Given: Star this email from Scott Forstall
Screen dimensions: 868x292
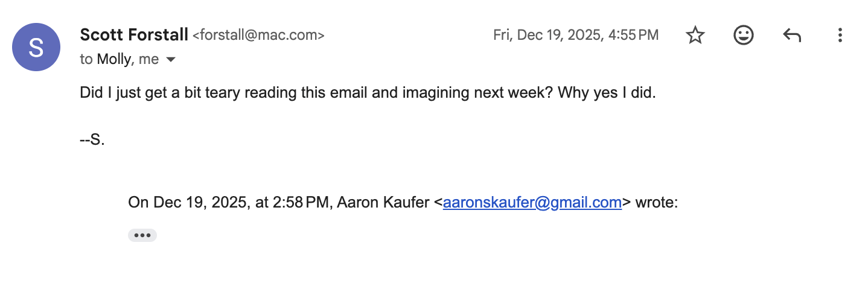Looking at the screenshot, I should click(695, 36).
